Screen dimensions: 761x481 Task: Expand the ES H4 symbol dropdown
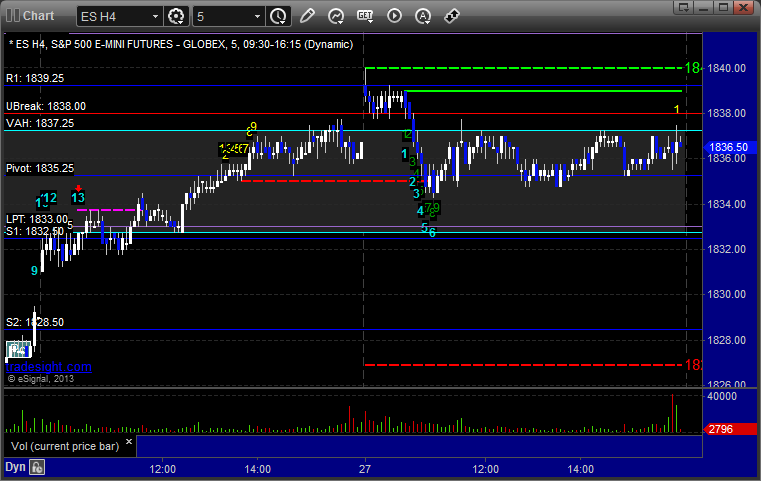coord(155,17)
